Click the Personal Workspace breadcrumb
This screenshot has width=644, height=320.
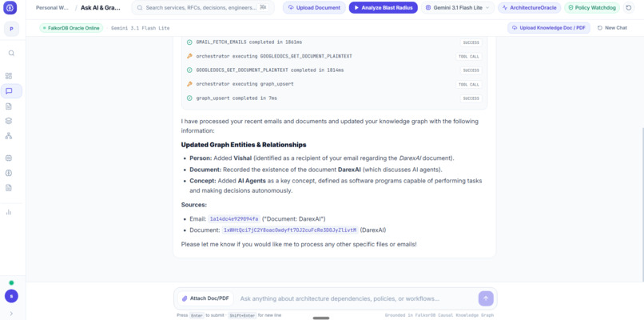[x=52, y=7]
